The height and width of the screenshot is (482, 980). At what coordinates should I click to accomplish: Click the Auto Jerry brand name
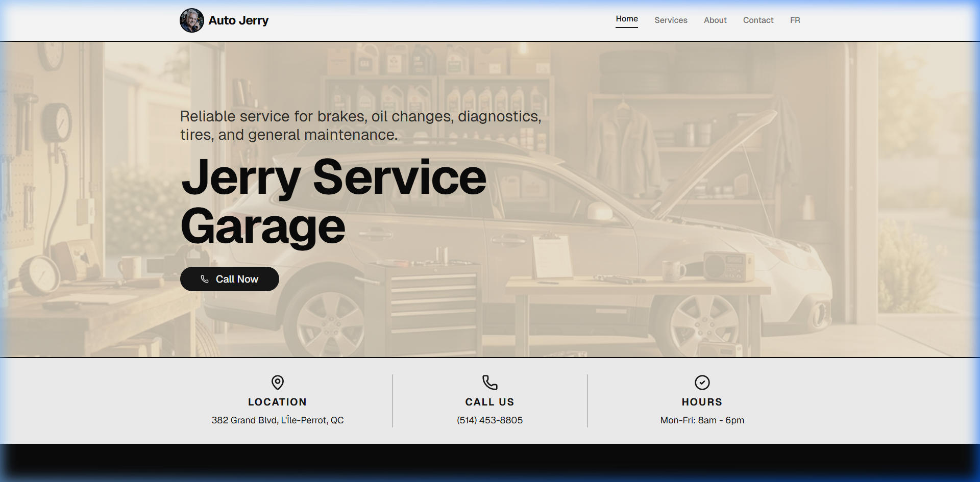(x=238, y=20)
